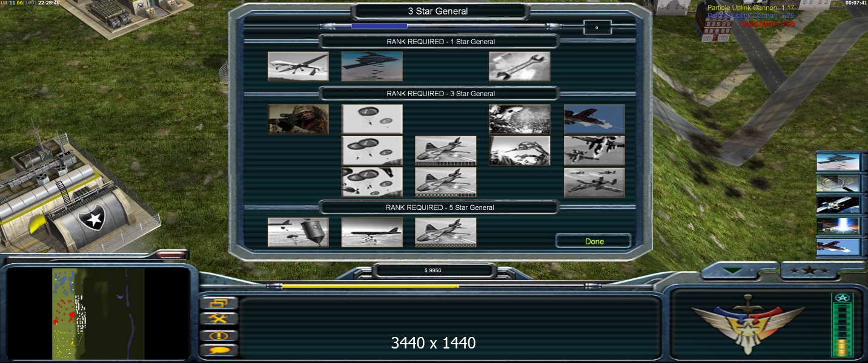Screen dimensions: 868x363
Task: Click the 22:28:49 time readout in the corner
Action: (49, 3)
